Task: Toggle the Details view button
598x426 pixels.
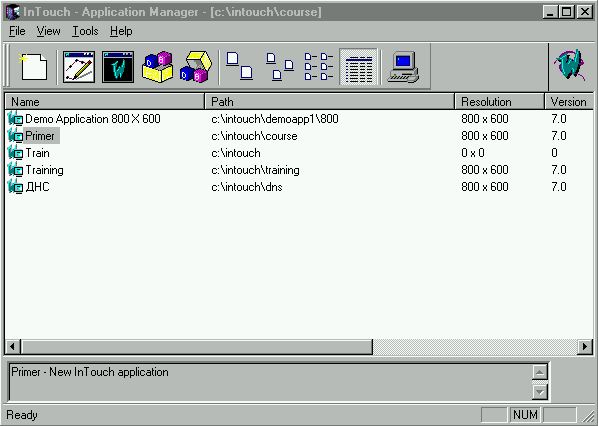Action: click(x=358, y=67)
